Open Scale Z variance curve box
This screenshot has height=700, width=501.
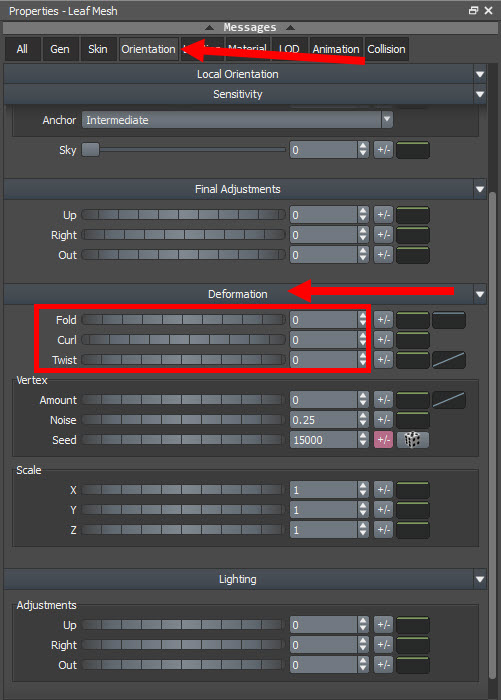tap(413, 530)
